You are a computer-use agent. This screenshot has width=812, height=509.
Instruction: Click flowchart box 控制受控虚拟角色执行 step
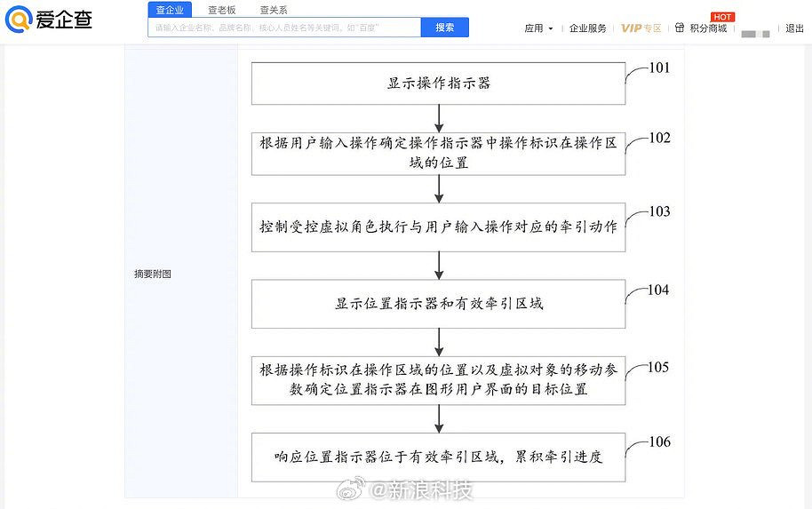439,227
